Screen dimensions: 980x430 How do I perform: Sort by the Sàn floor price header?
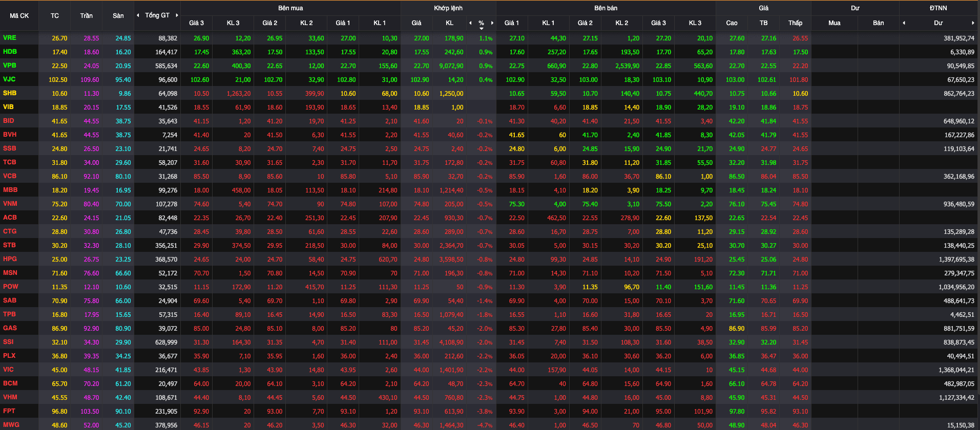pyautogui.click(x=118, y=16)
